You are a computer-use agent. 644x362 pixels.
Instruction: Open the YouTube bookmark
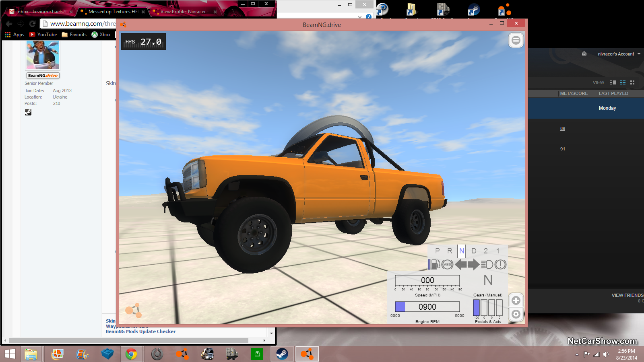click(x=43, y=35)
